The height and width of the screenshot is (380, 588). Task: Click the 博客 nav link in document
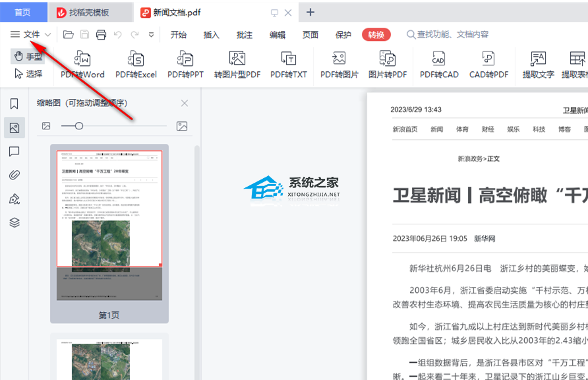click(x=564, y=129)
